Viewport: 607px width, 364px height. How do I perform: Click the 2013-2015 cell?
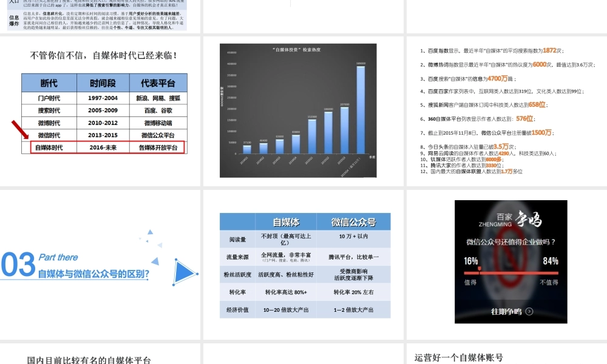coord(103,135)
